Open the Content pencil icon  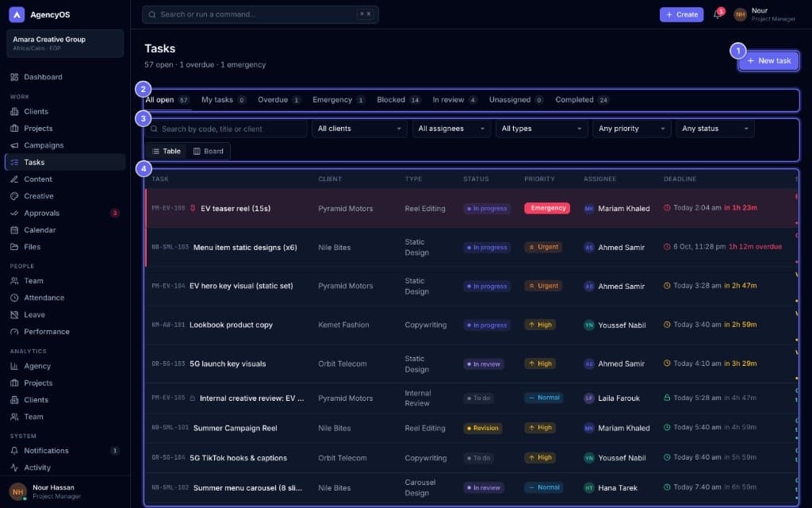14,179
